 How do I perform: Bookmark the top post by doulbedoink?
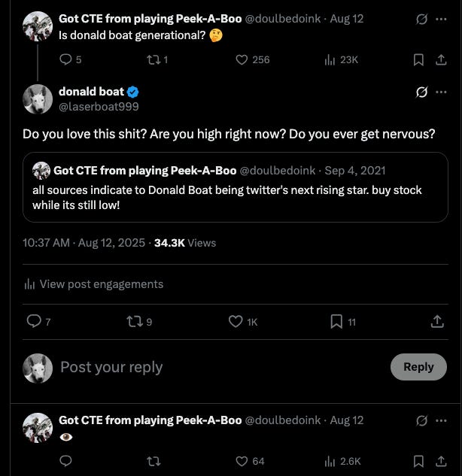click(419, 60)
